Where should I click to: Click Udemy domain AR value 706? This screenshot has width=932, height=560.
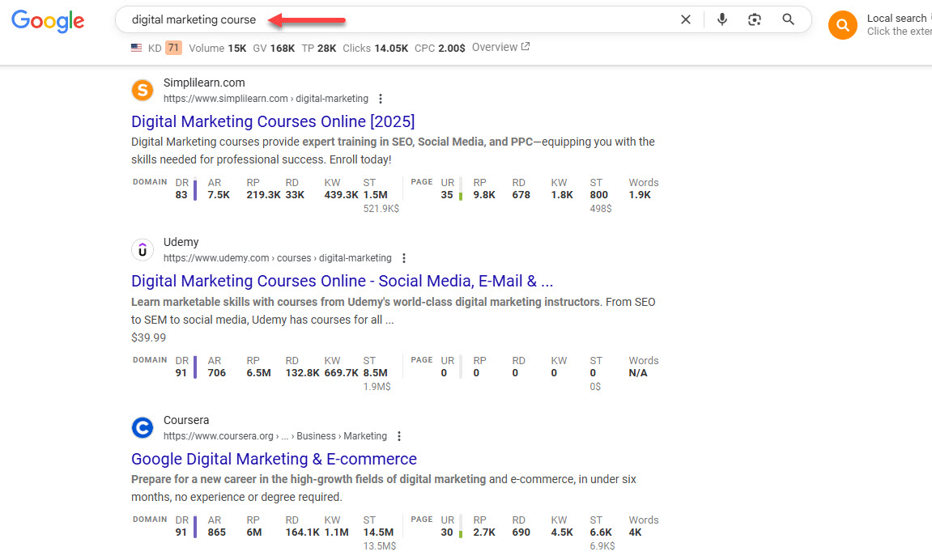216,373
